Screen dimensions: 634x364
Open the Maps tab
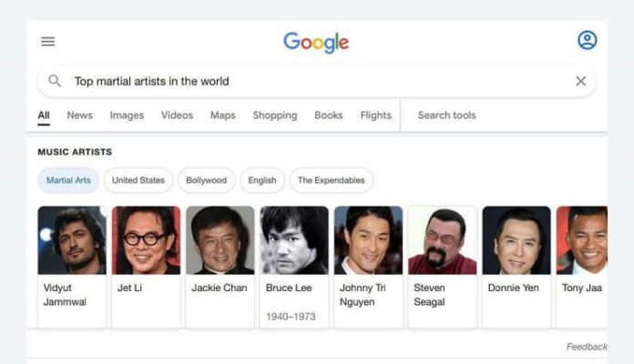(223, 116)
